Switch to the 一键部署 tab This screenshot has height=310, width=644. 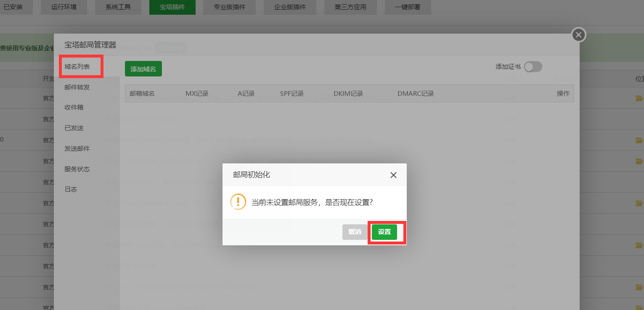pos(408,7)
